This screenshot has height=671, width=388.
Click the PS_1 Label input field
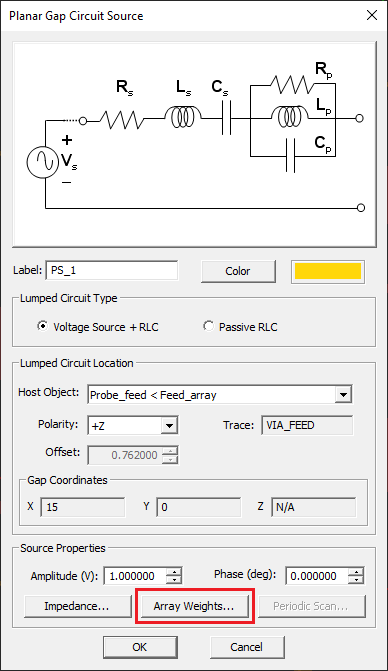click(x=112, y=270)
